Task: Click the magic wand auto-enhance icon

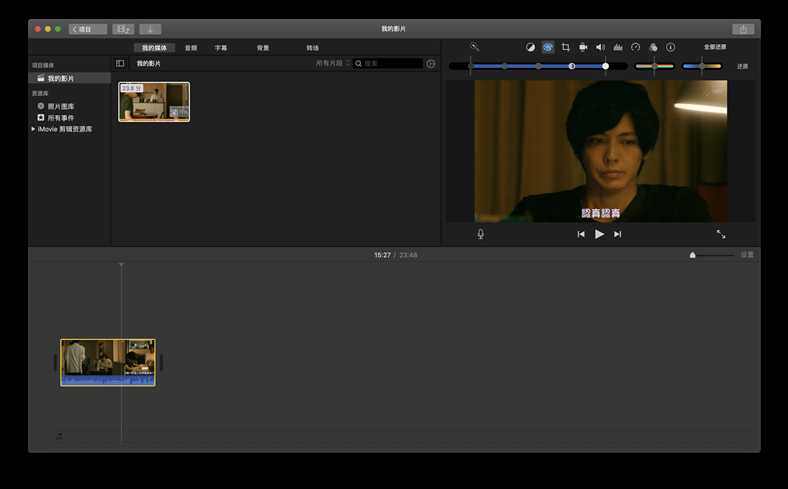Action: point(474,47)
